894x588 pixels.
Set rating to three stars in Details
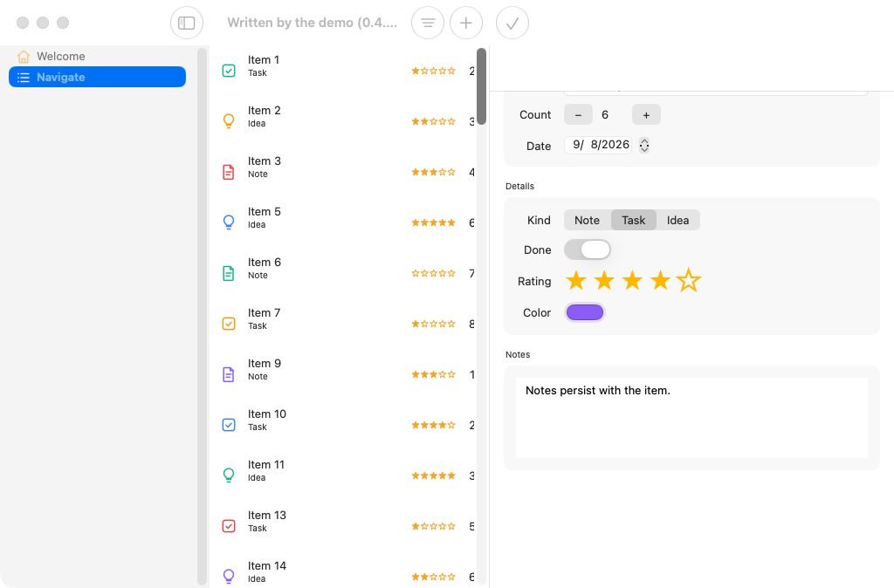coord(632,280)
